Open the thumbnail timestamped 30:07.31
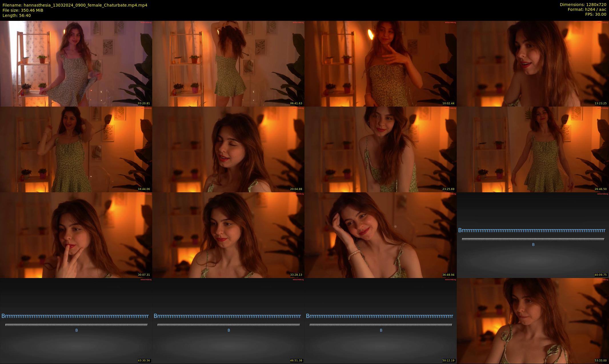This screenshot has width=609, height=364. 76,235
